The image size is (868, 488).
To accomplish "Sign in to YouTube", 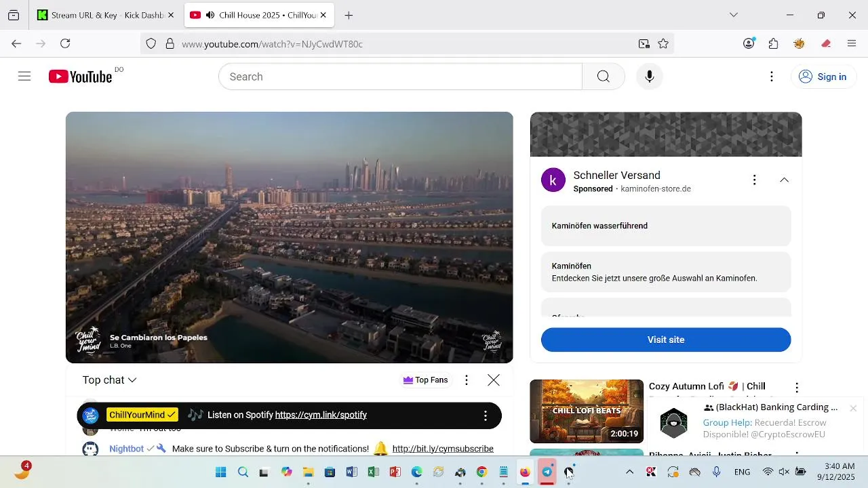I will pyautogui.click(x=823, y=77).
